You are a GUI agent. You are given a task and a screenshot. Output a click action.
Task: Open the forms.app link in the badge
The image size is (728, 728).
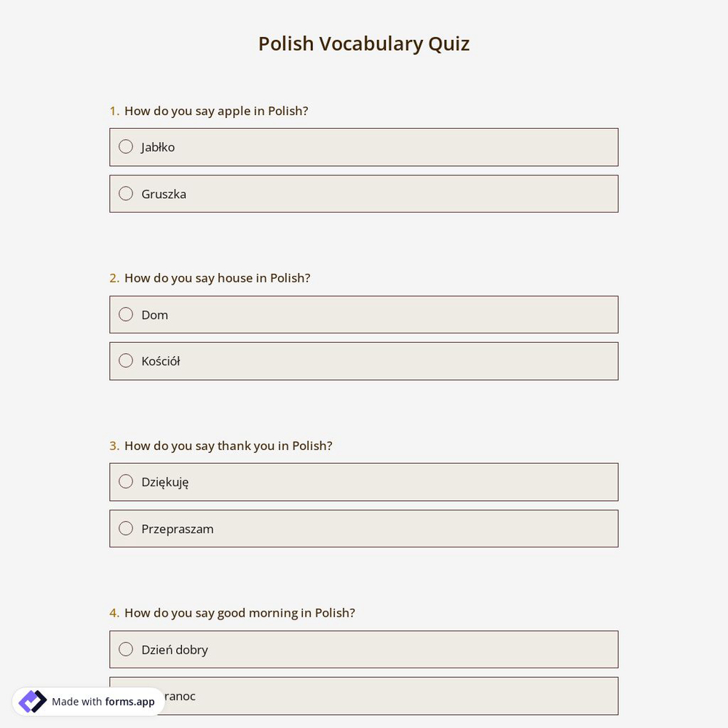coord(124,702)
